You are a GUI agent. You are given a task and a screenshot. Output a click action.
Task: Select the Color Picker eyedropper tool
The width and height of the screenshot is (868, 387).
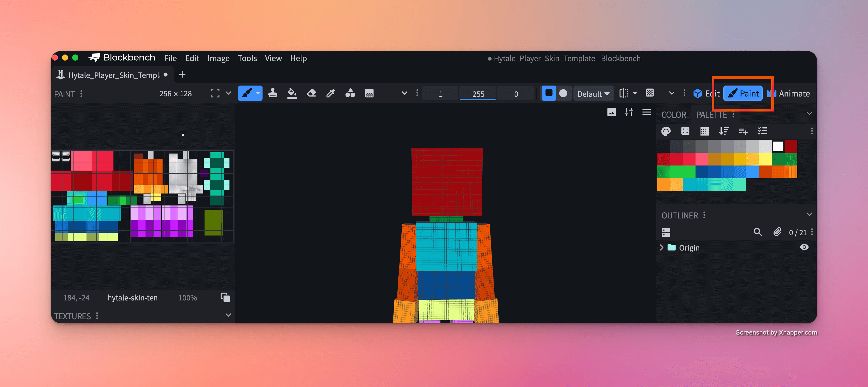pos(330,93)
